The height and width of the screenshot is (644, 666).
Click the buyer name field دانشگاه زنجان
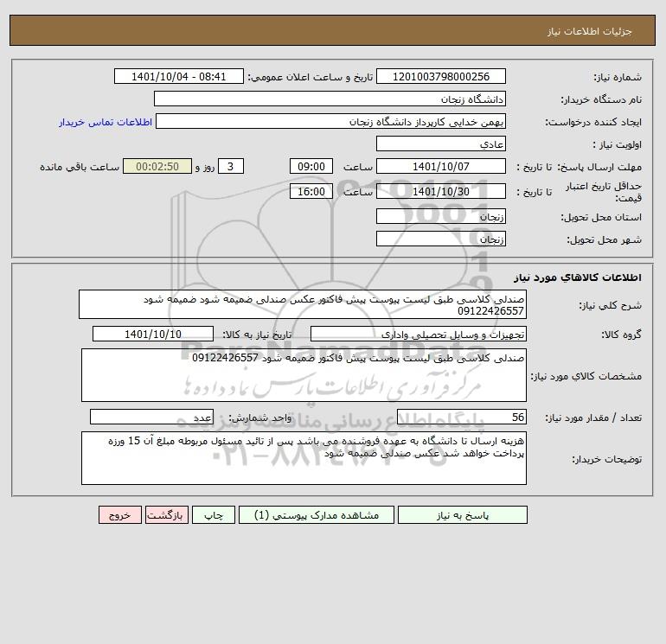[x=330, y=99]
